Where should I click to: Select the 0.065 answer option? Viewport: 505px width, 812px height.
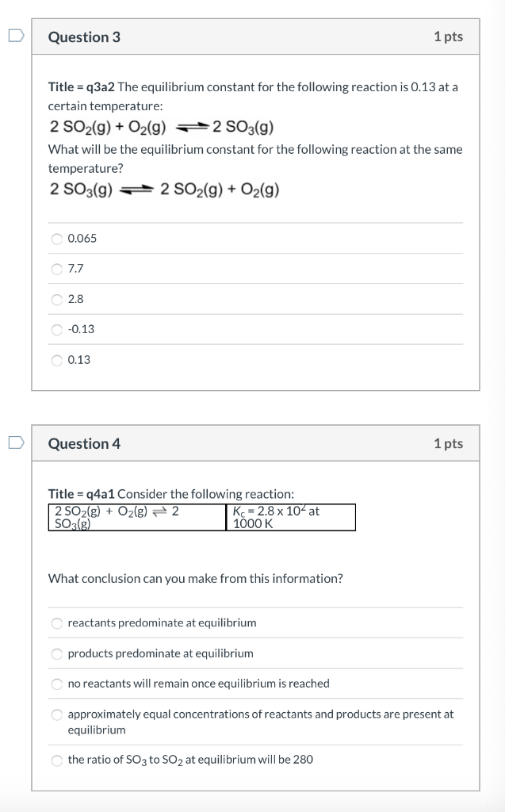(56, 238)
